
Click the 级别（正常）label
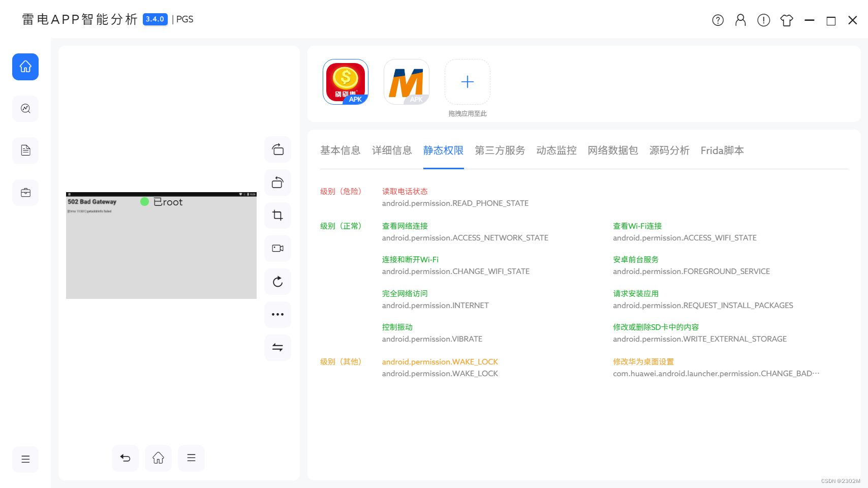point(340,226)
